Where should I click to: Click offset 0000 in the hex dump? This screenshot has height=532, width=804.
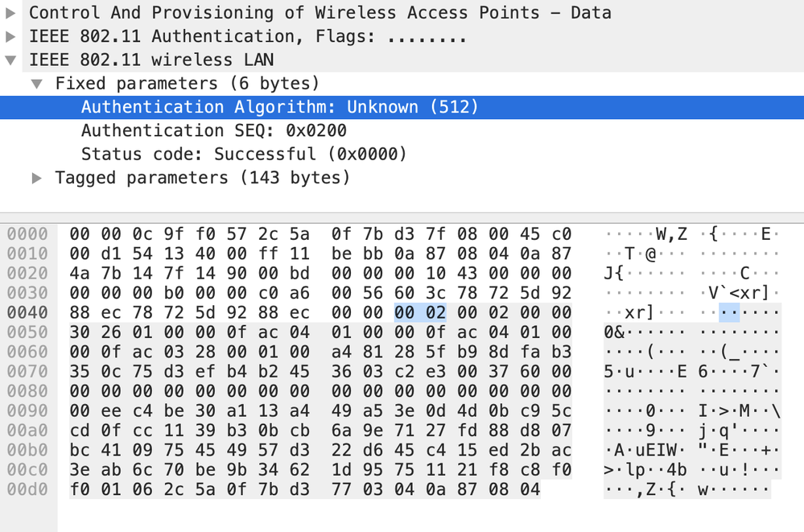pos(27,234)
